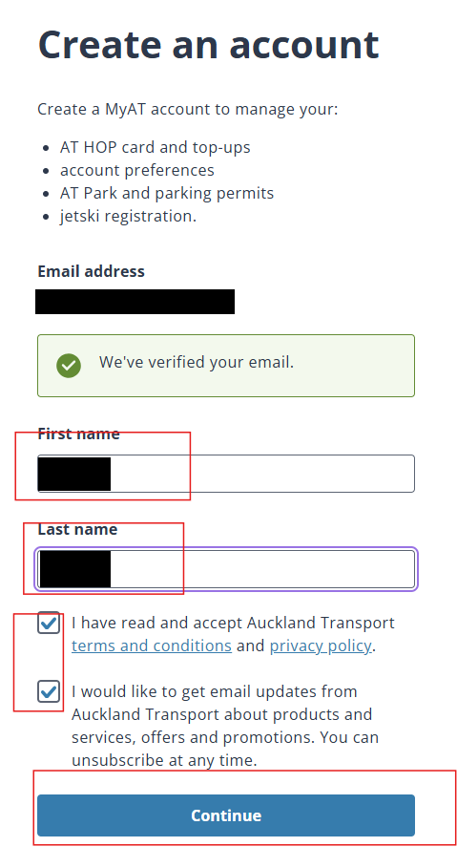The width and height of the screenshot is (457, 868).
Task: Open the terms and conditions link
Action: click(152, 646)
